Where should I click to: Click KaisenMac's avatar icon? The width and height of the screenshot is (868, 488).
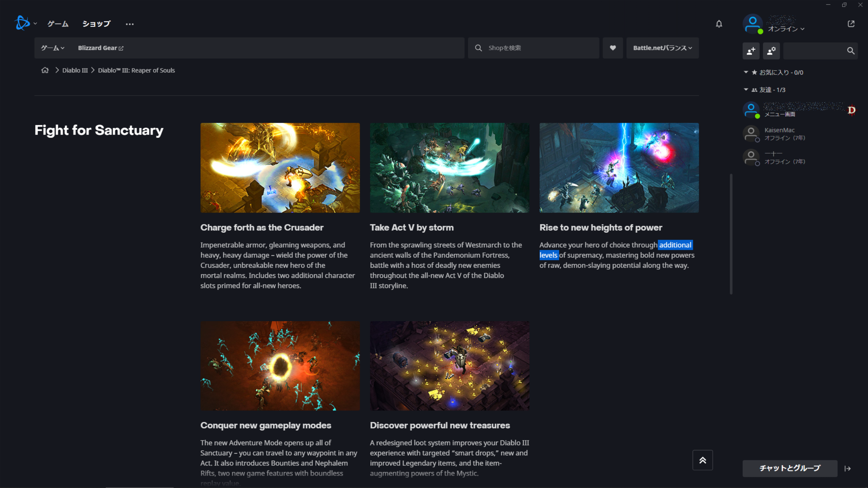pyautogui.click(x=751, y=134)
